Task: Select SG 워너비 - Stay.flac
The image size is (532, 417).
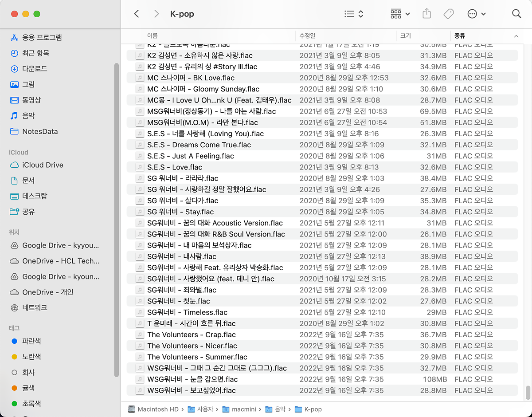Action: [322, 212]
